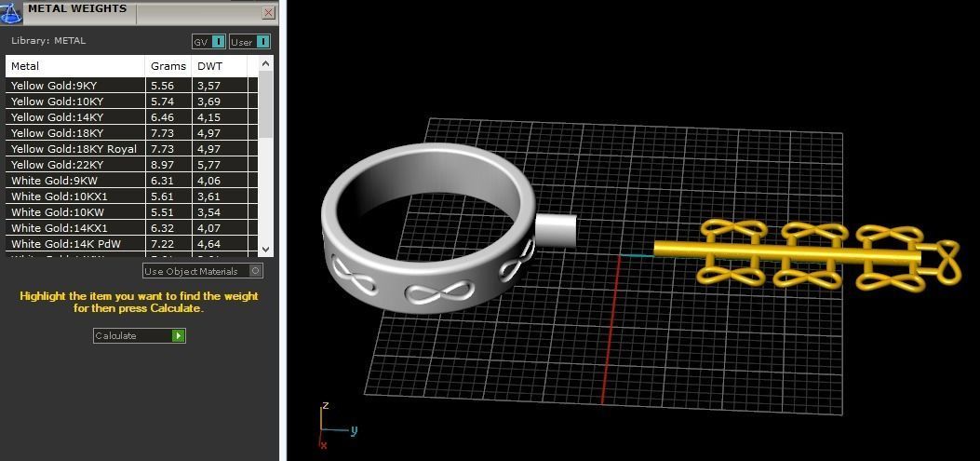Select the gold infinity sprue model
Viewport: 980px width, 461px height.
806,254
